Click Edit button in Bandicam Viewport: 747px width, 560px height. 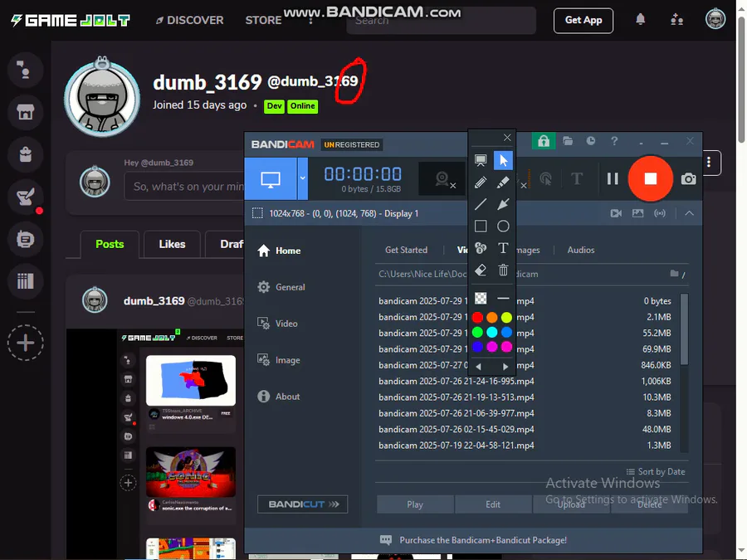click(x=493, y=504)
